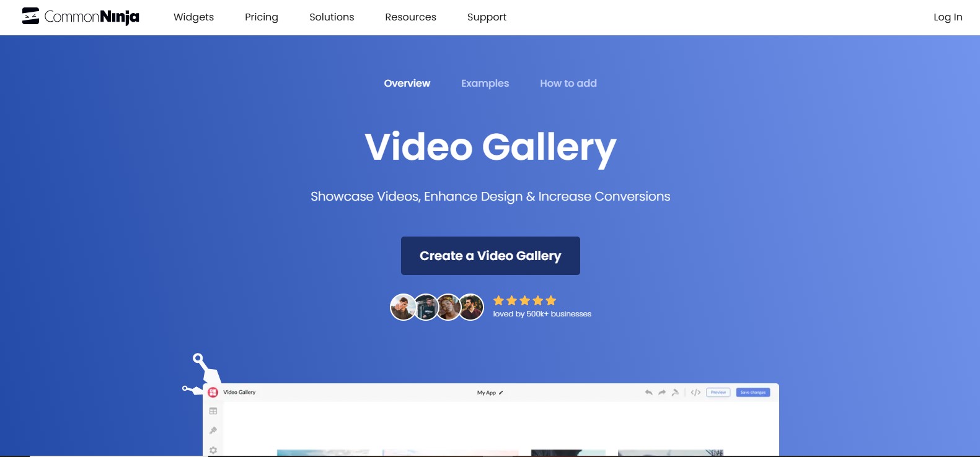The width and height of the screenshot is (980, 457).
Task: Open the layout grid sidebar icon
Action: click(213, 411)
